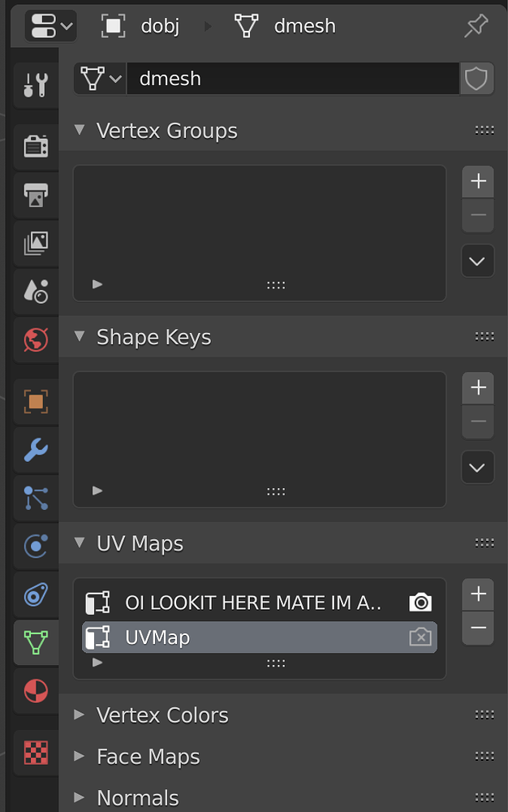Expand filter options in Vertex Groups list
This screenshot has width=508, height=812.
pos(97,284)
